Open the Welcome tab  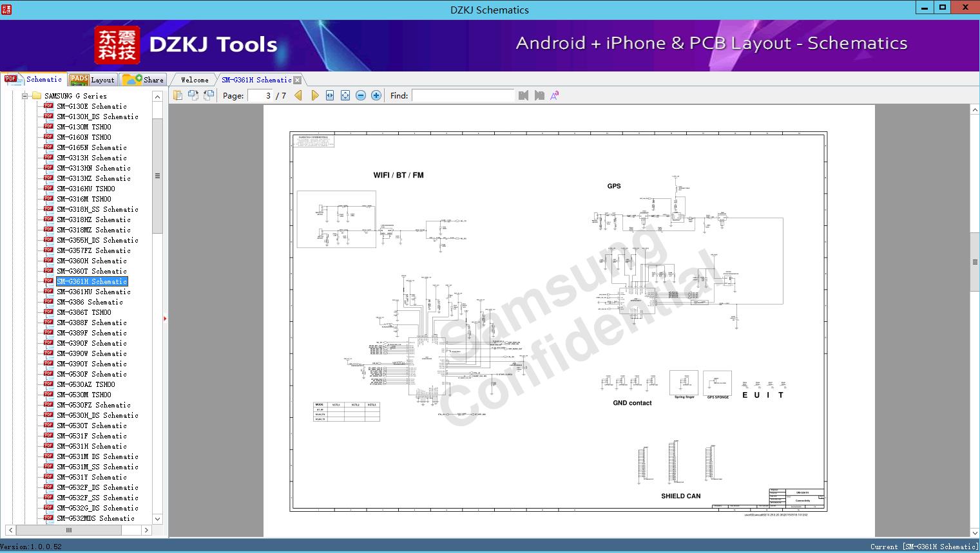195,80
